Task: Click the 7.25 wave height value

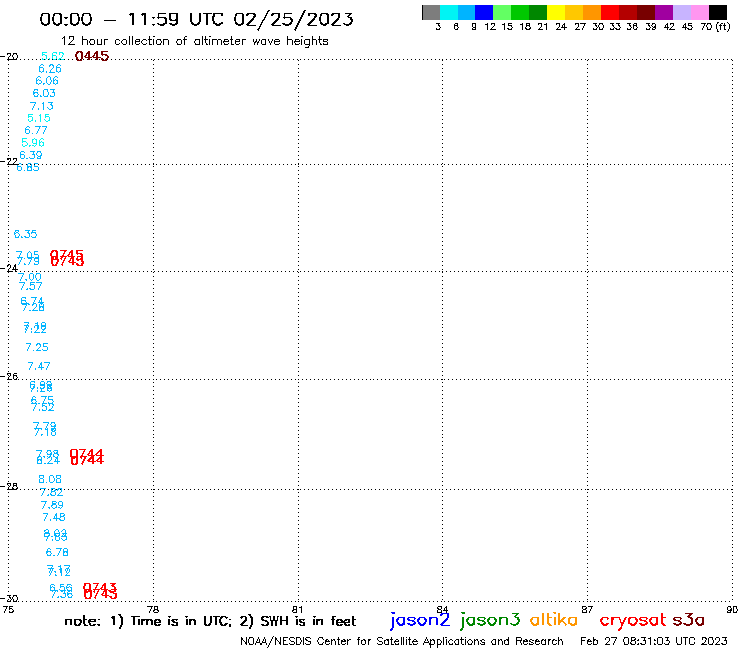Action: pyautogui.click(x=37, y=347)
